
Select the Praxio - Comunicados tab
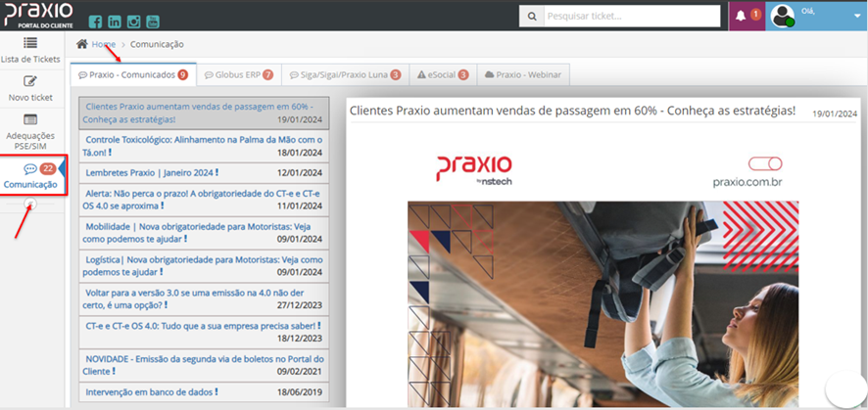click(133, 74)
